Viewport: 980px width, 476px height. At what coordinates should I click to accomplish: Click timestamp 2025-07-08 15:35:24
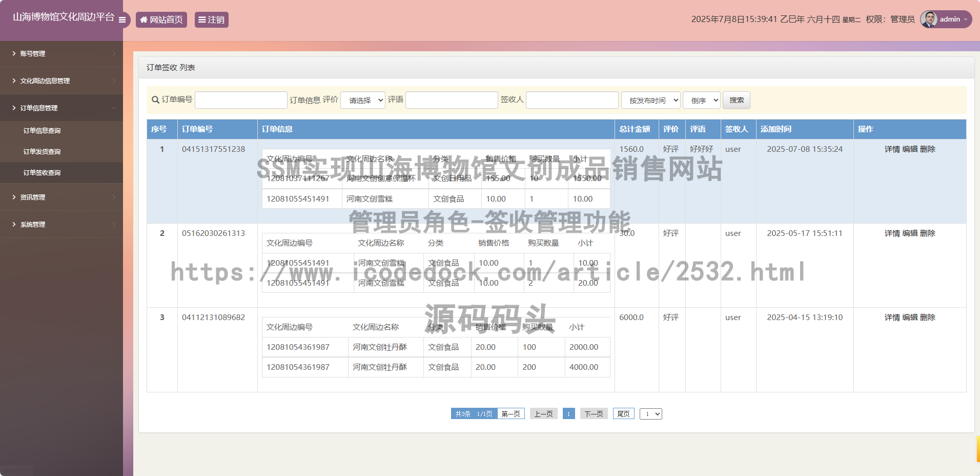coord(805,149)
